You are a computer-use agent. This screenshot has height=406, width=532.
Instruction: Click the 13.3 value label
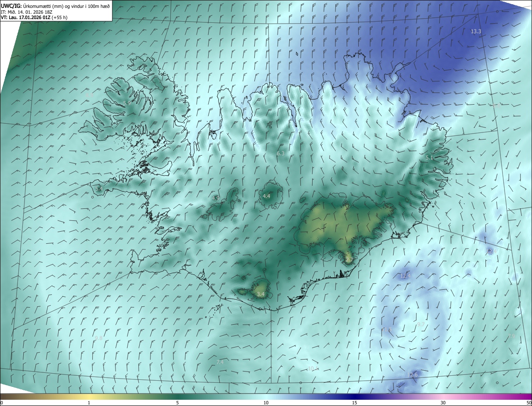(x=476, y=32)
